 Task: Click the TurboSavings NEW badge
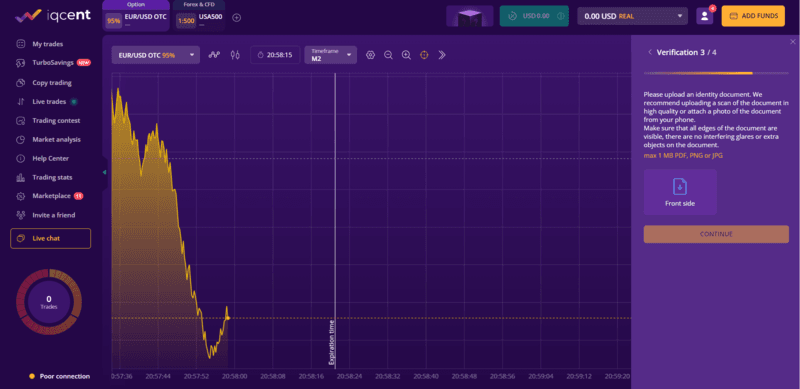(84, 63)
